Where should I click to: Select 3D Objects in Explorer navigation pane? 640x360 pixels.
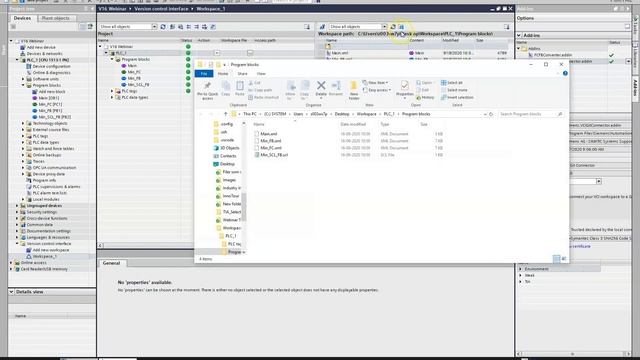[229, 148]
